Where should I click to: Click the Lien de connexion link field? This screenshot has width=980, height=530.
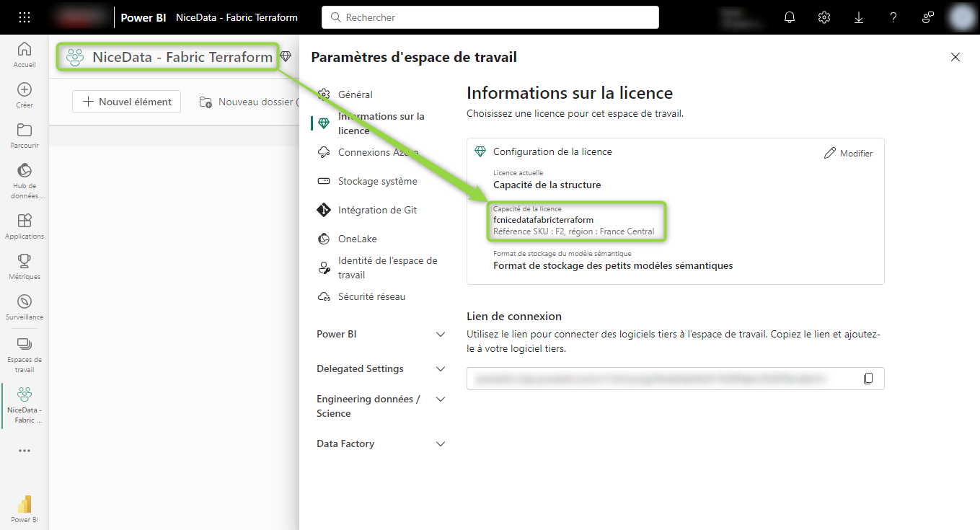point(675,379)
